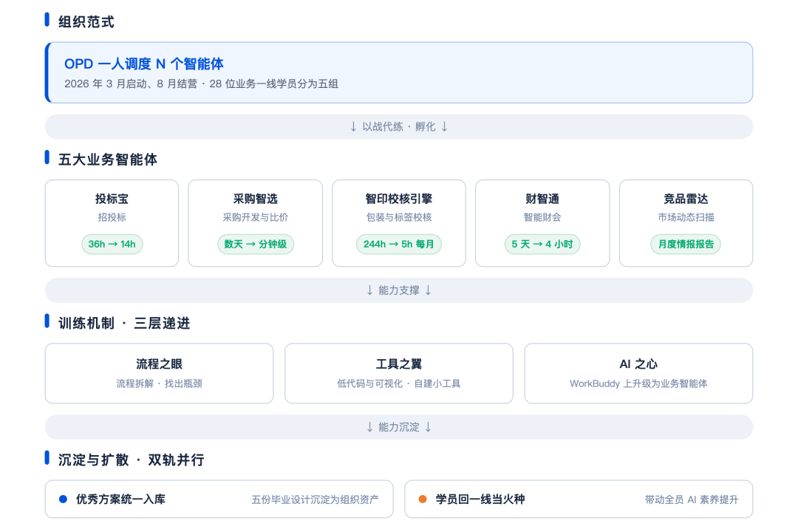Click the 244h → 5h 每月 badge
Screen dimensions: 798x532
(x=398, y=244)
